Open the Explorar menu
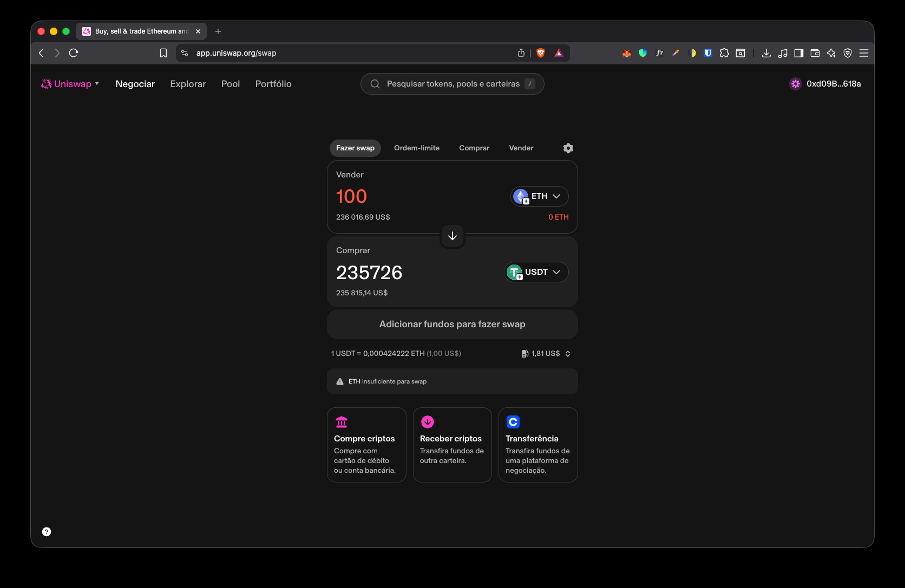Screen dimensions: 905x588 click(188, 84)
